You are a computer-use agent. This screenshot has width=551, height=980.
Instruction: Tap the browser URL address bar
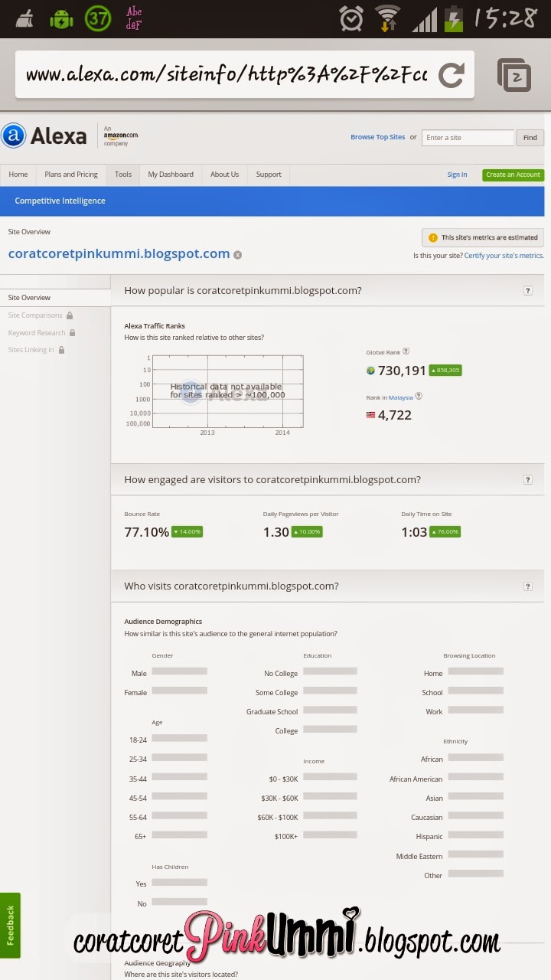[227, 74]
